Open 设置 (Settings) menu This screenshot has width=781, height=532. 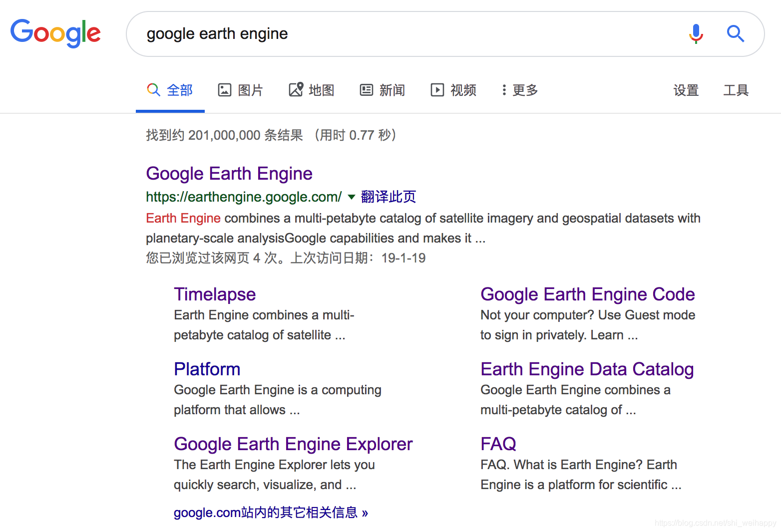coord(686,90)
